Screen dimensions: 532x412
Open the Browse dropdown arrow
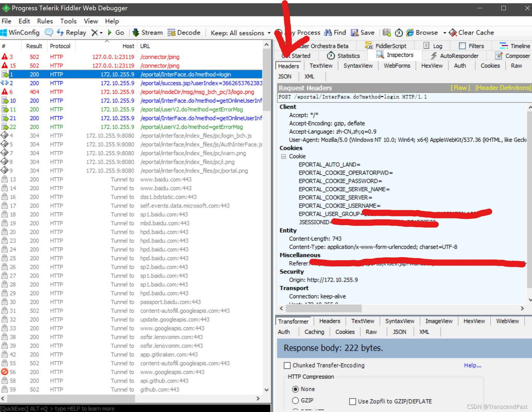[x=445, y=33]
